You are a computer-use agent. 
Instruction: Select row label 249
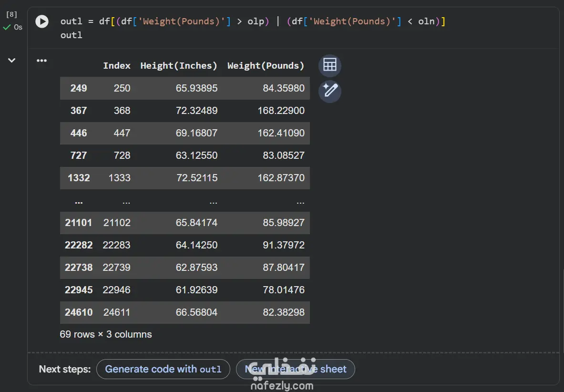(78, 88)
